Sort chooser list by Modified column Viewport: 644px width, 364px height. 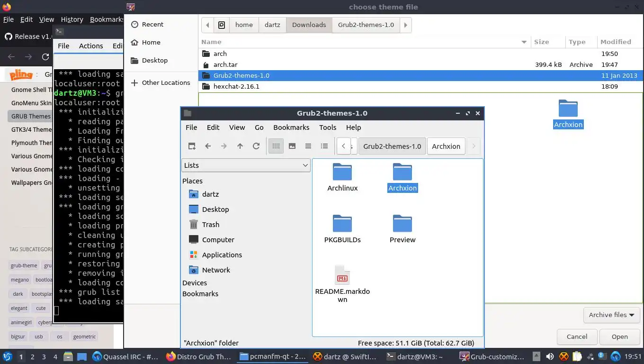pyautogui.click(x=620, y=42)
